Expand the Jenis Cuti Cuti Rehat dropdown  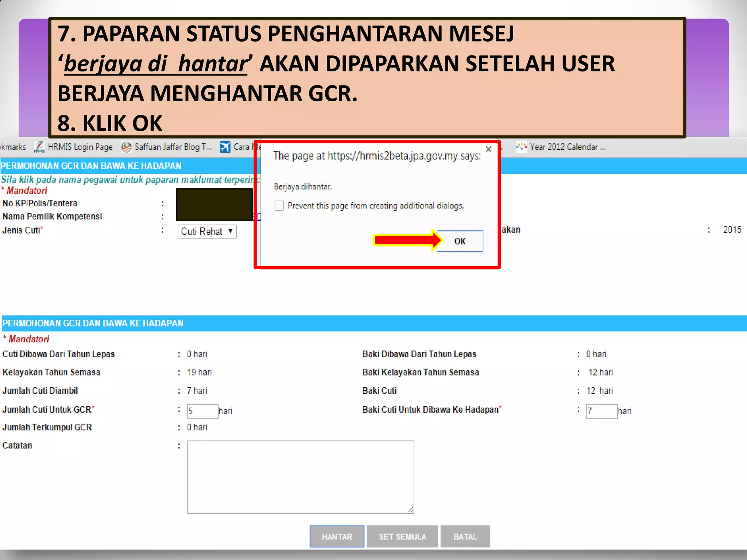pyautogui.click(x=207, y=232)
